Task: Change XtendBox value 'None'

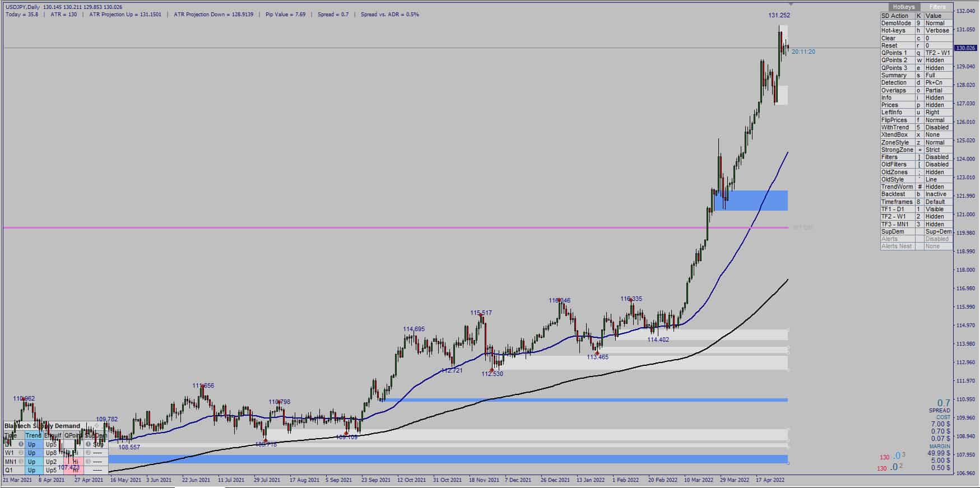Action: pyautogui.click(x=938, y=135)
